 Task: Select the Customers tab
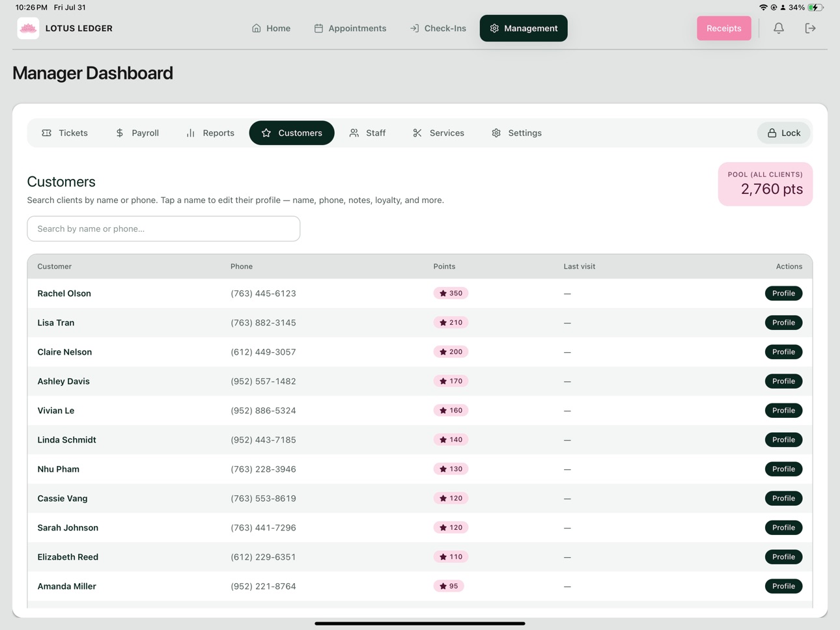[x=292, y=133]
